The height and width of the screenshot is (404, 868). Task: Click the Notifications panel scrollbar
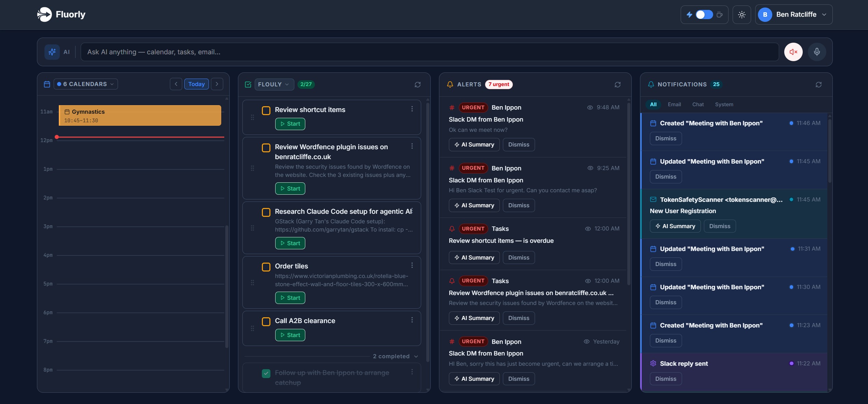coord(830,150)
